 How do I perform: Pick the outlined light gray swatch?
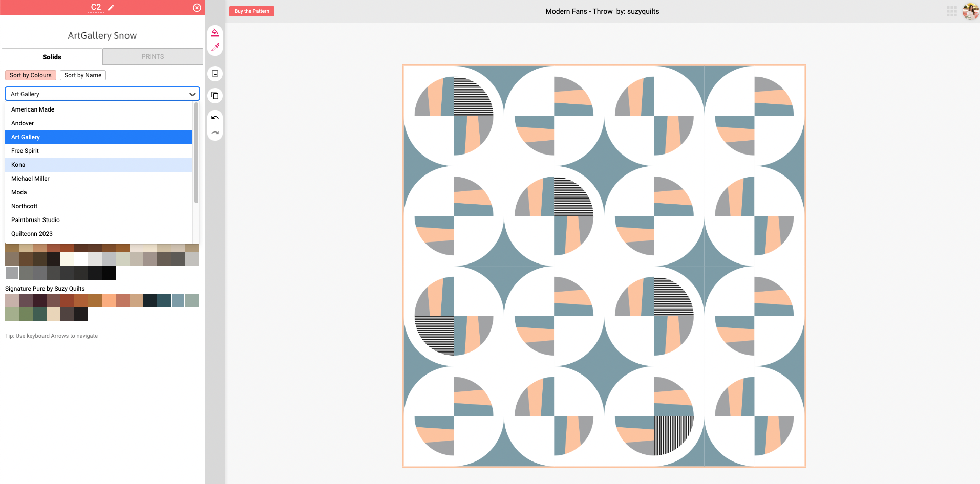(x=12, y=273)
